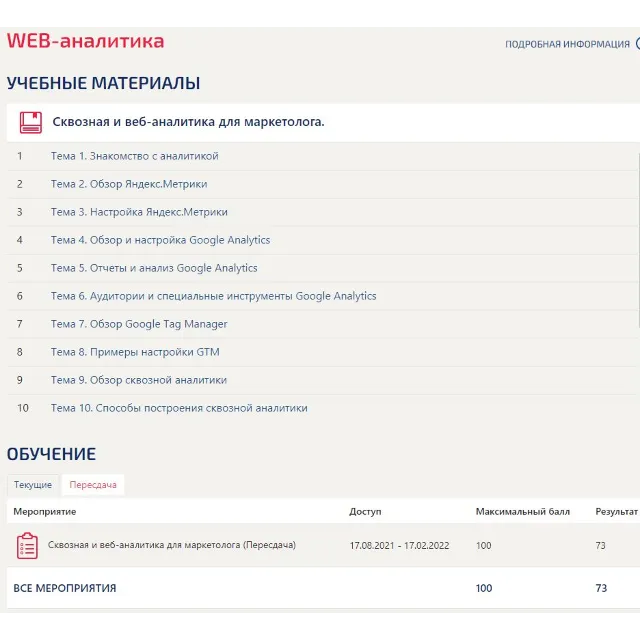
Task: Click the WEB-аналитика page title
Action: click(x=85, y=41)
